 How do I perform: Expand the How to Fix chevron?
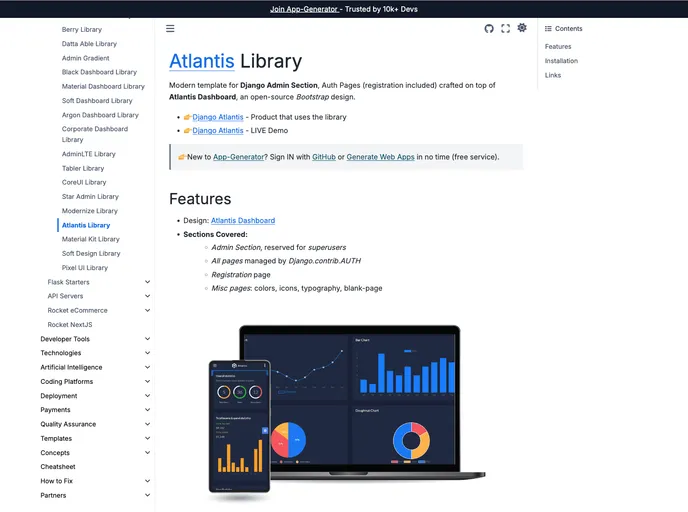tap(147, 481)
